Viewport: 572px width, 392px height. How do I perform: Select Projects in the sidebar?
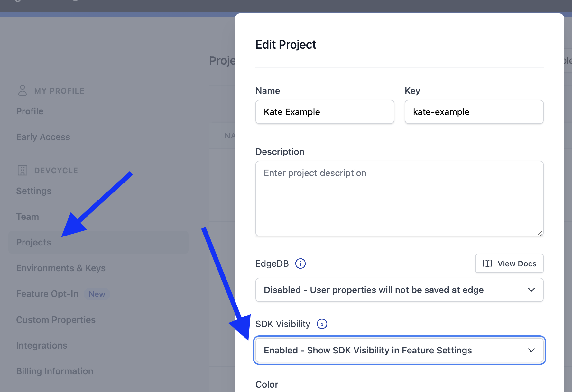(x=33, y=242)
